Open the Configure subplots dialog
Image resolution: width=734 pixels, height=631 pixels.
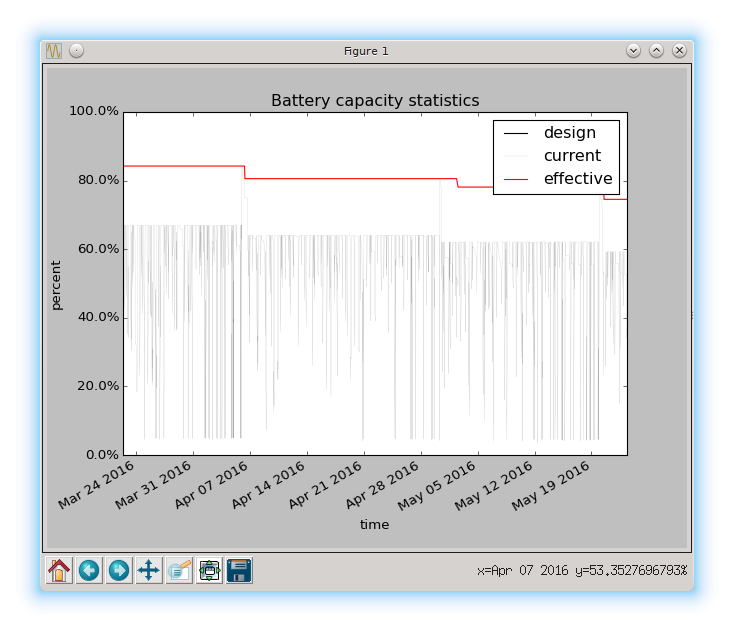click(209, 571)
